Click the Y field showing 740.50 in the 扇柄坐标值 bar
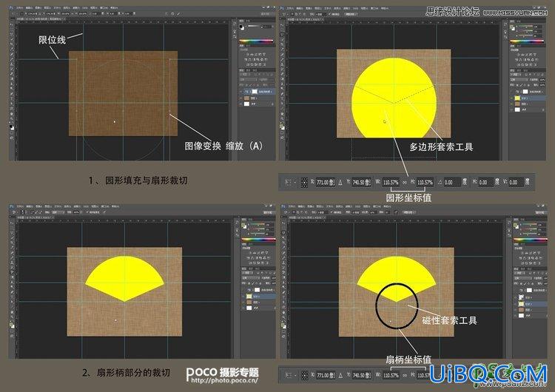The image size is (555, 392). pos(361,375)
